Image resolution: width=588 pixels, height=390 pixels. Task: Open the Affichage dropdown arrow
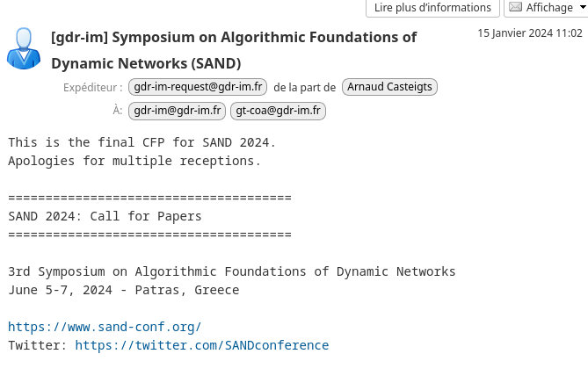click(x=583, y=7)
